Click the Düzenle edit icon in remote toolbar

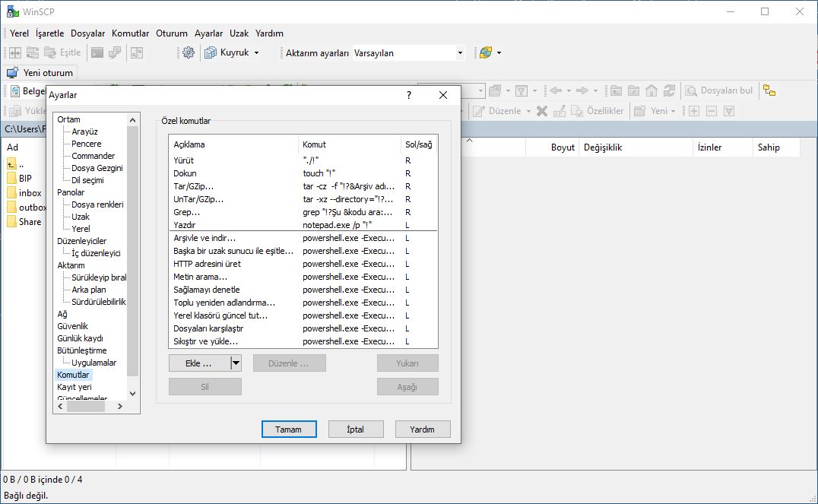[479, 111]
